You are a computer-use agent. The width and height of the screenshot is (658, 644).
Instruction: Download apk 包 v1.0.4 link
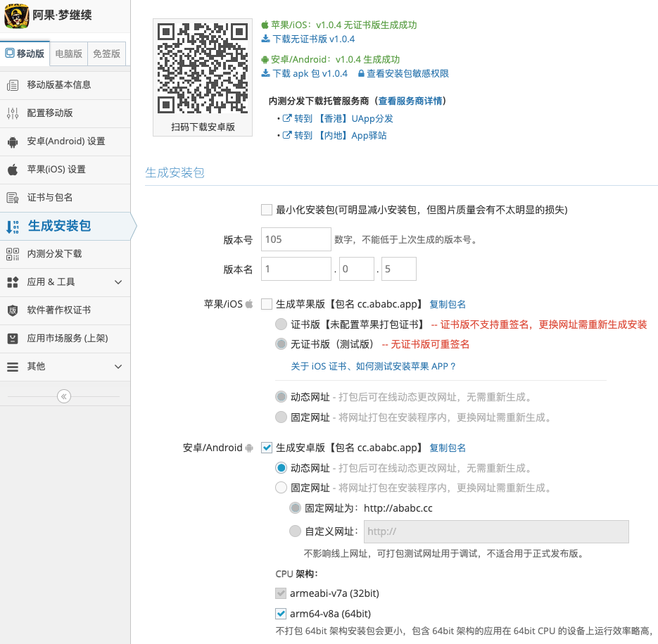[305, 74]
